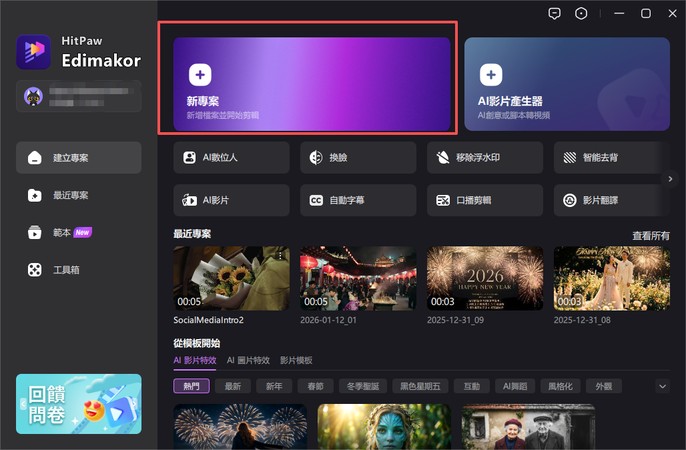The height and width of the screenshot is (450, 686).
Task: Click the three-dot menu on SocialMediaIntro2 thumbnail
Action: pos(280,255)
